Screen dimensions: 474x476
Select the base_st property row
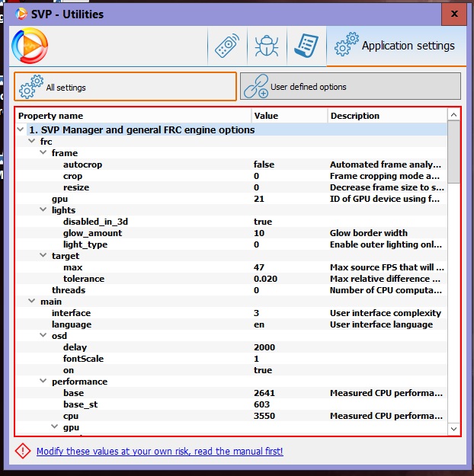click(x=231, y=404)
